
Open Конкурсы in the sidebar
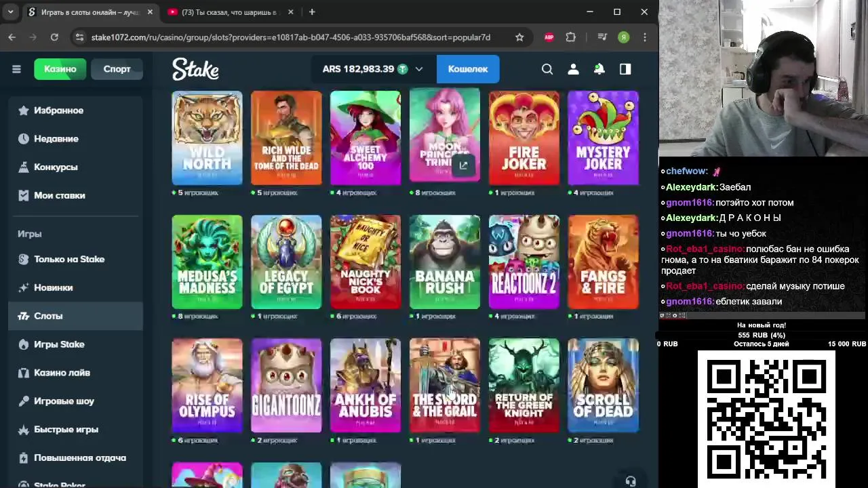point(75,167)
